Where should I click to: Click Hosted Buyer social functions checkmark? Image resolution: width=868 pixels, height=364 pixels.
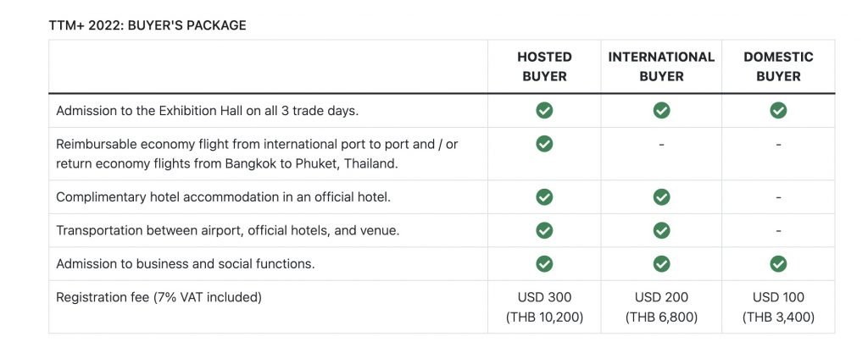(544, 264)
